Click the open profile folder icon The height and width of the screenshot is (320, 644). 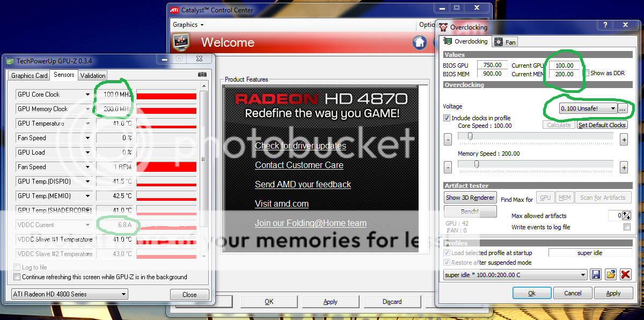click(x=610, y=274)
